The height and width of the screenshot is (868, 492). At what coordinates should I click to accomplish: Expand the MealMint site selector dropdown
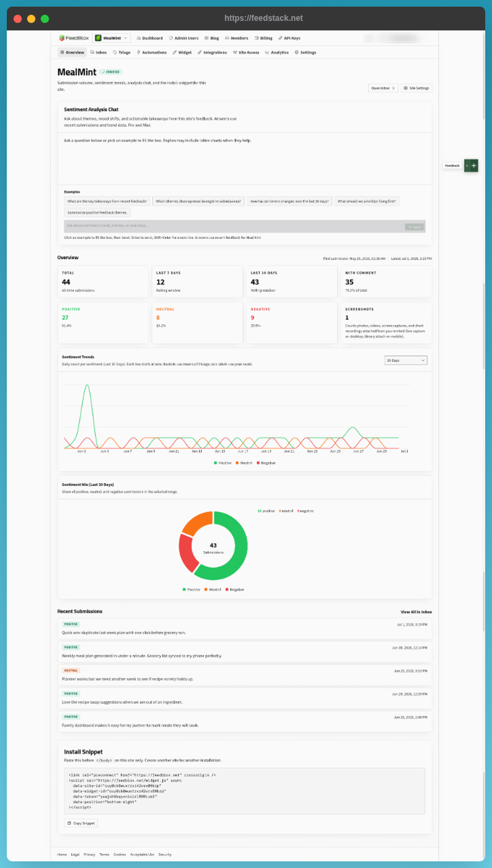pos(112,38)
